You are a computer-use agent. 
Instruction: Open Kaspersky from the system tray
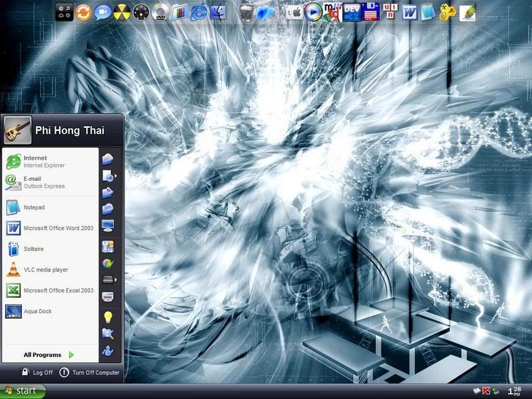(x=487, y=391)
